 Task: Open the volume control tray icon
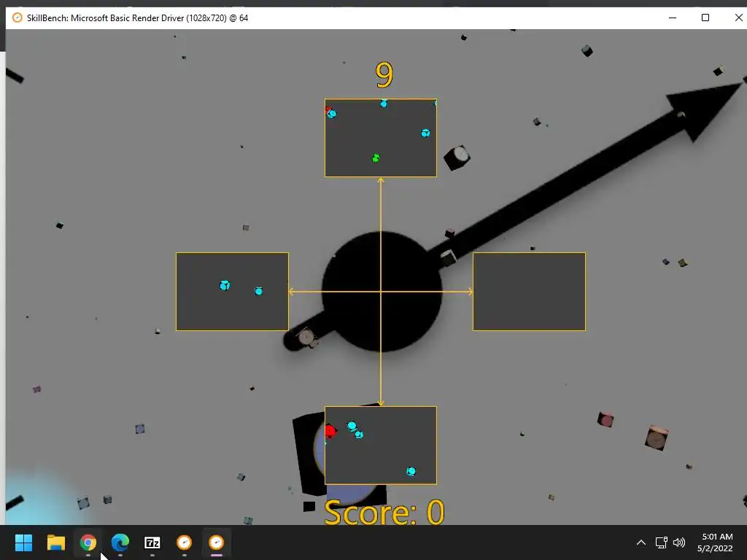coord(679,542)
